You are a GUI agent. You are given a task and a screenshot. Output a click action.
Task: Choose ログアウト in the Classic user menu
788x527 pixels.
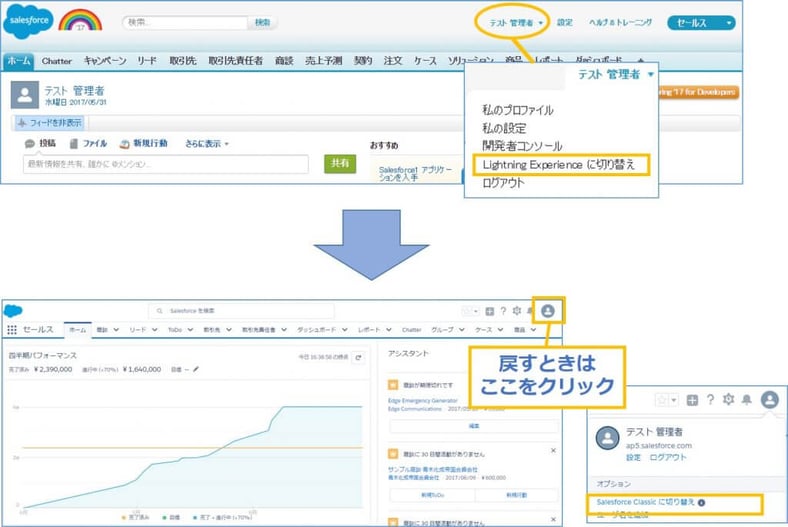tap(503, 183)
